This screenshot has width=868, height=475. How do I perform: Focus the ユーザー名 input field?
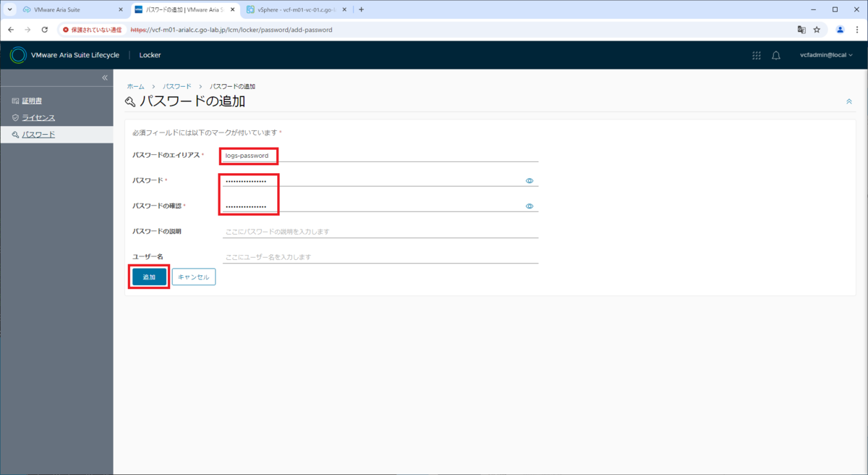click(x=380, y=257)
